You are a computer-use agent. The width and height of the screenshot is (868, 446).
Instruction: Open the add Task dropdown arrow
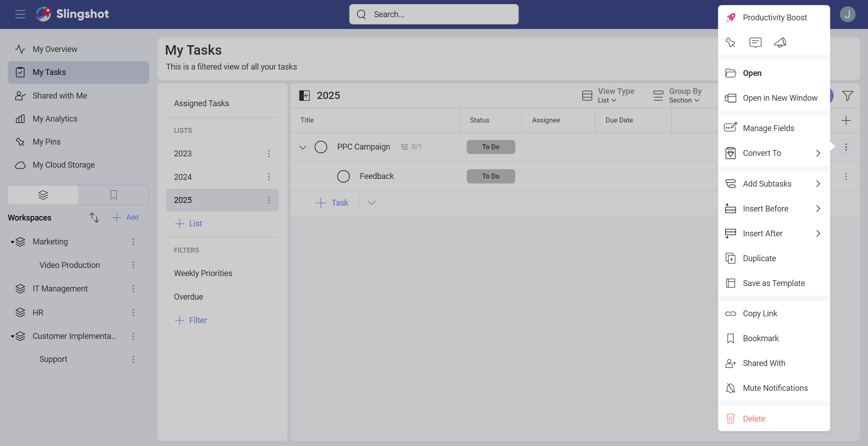pos(372,203)
